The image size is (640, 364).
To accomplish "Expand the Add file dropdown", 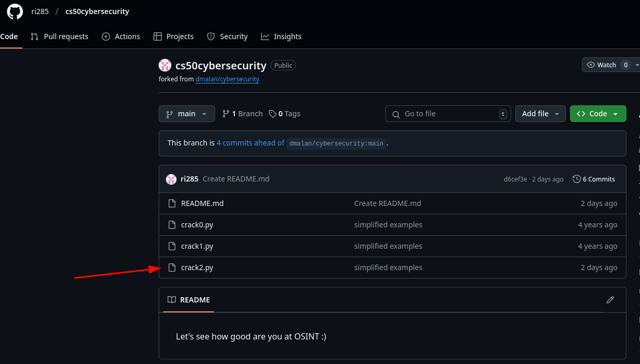I will pyautogui.click(x=540, y=114).
